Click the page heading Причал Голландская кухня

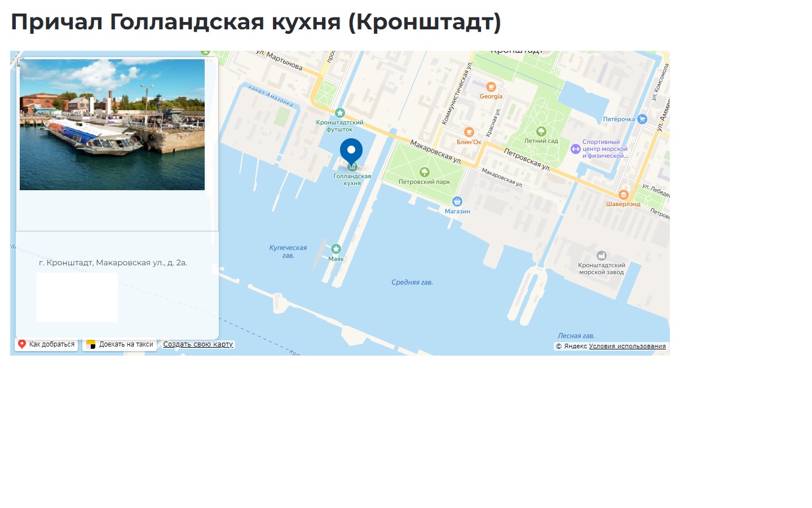255,22
